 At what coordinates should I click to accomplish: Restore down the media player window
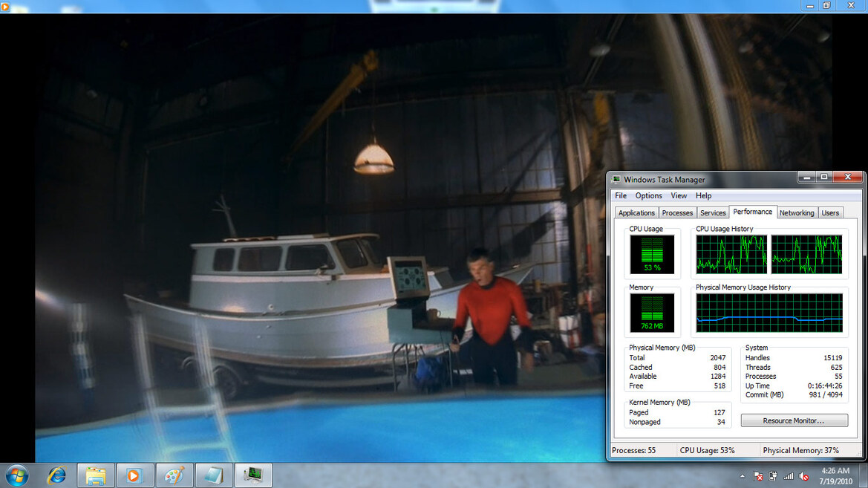(x=826, y=5)
